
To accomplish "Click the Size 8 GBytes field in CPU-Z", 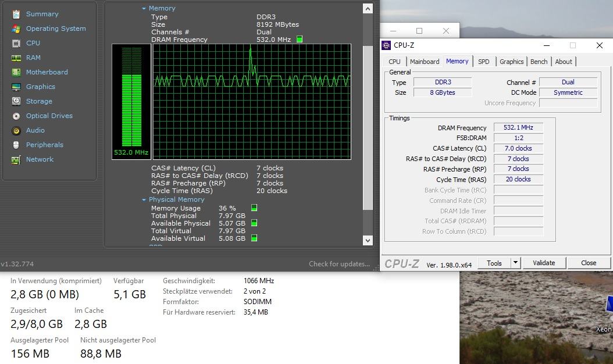I will [443, 92].
